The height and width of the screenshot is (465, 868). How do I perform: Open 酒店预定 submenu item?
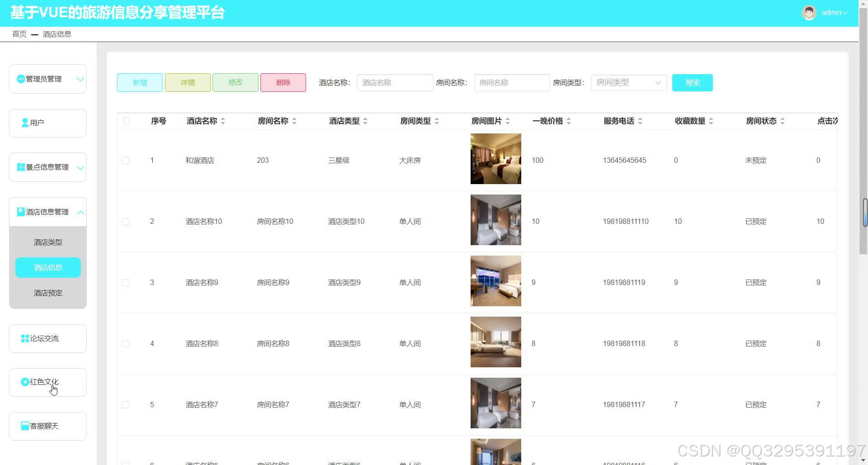pos(48,293)
